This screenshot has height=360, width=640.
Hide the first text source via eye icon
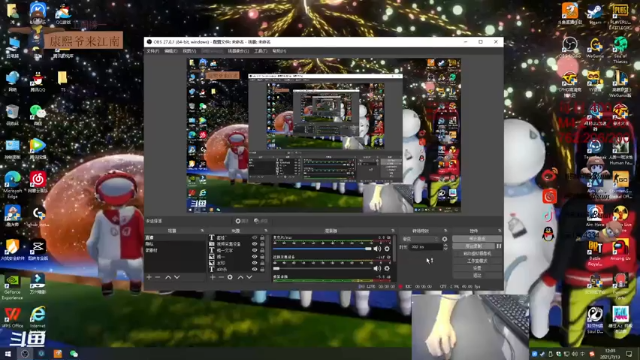click(x=255, y=238)
